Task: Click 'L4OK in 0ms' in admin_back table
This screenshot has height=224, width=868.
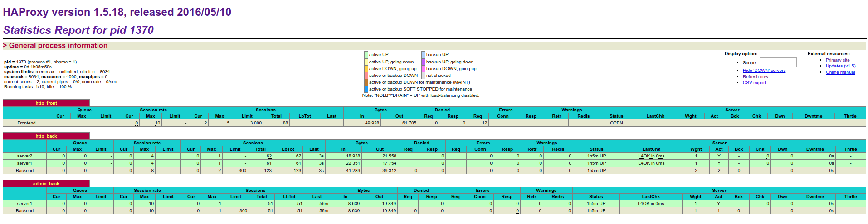Action: [651, 204]
